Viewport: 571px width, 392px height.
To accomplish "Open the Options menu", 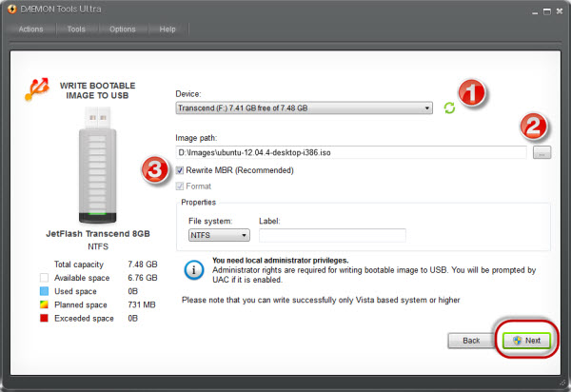I will click(123, 29).
